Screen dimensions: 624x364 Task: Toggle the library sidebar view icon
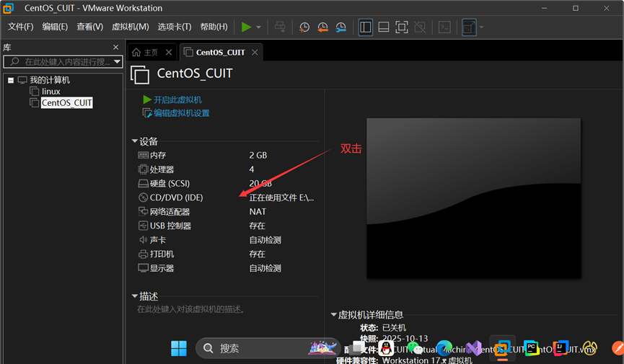click(x=365, y=27)
